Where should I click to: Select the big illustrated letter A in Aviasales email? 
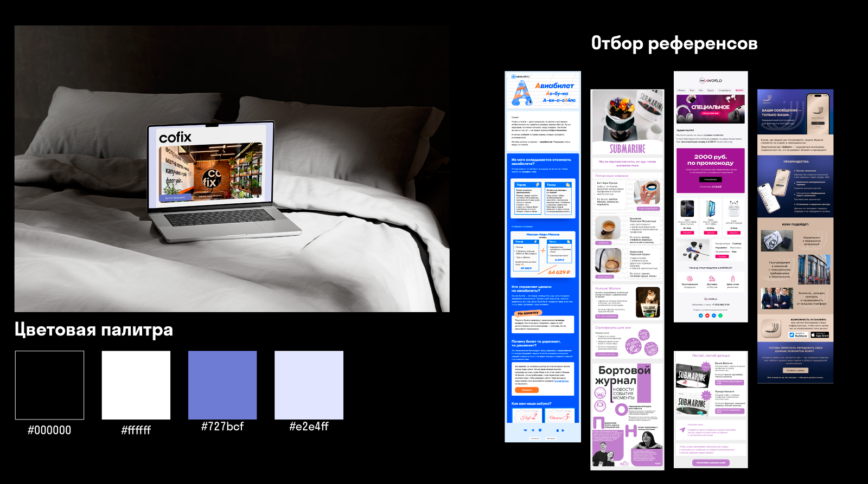[521, 93]
